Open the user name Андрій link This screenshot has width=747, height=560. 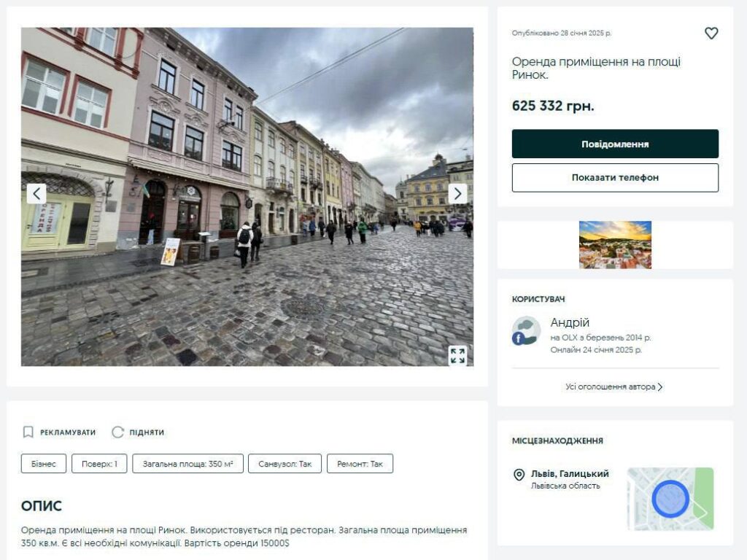click(570, 323)
